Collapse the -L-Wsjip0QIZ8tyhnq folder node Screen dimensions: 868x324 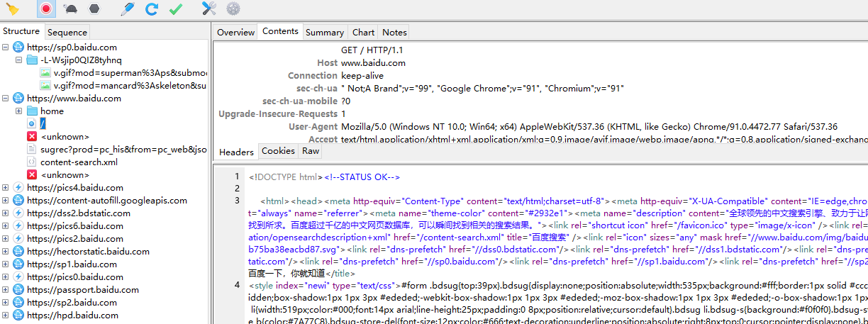pos(18,60)
